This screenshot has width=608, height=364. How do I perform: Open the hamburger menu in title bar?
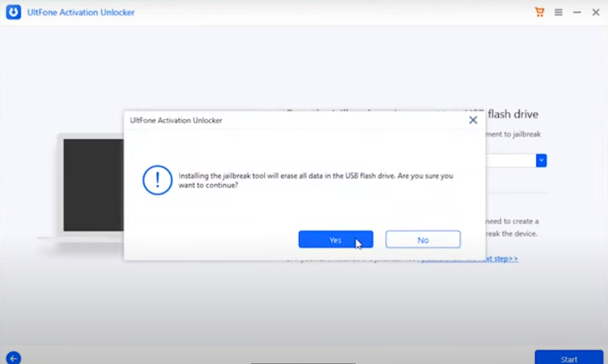(558, 12)
